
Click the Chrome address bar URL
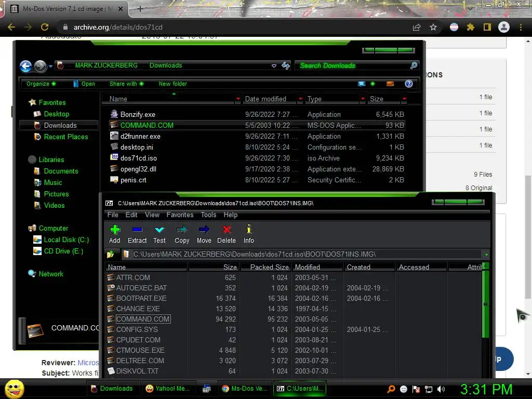118,27
